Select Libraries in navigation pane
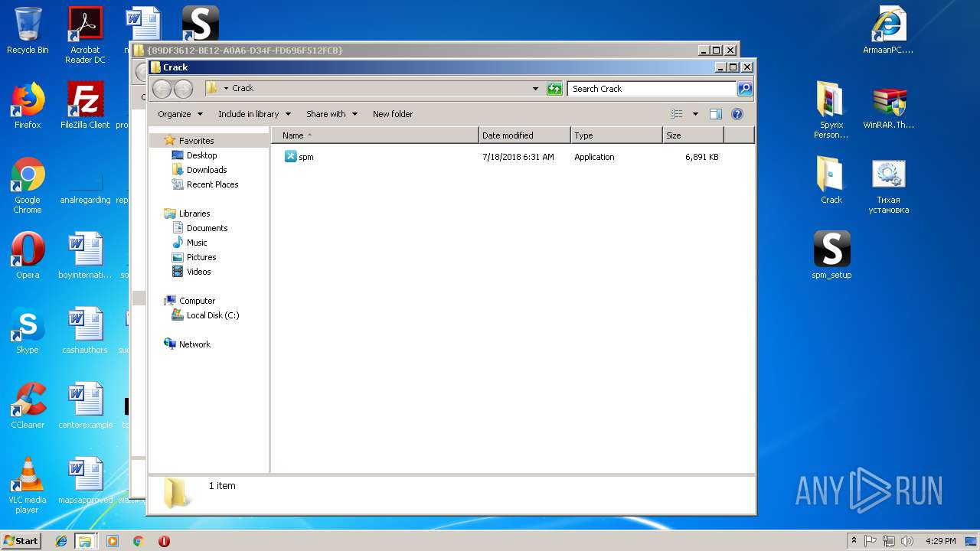Image resolution: width=980 pixels, height=551 pixels. (194, 214)
